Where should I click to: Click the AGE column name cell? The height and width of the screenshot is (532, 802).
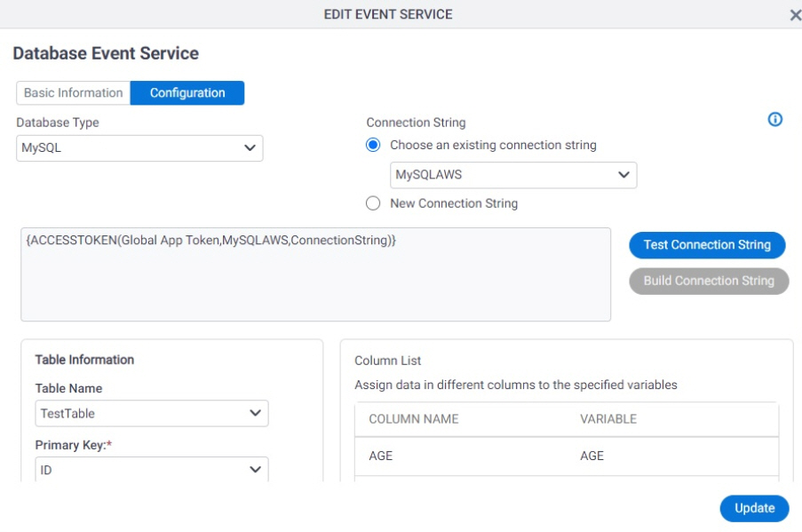(x=380, y=456)
